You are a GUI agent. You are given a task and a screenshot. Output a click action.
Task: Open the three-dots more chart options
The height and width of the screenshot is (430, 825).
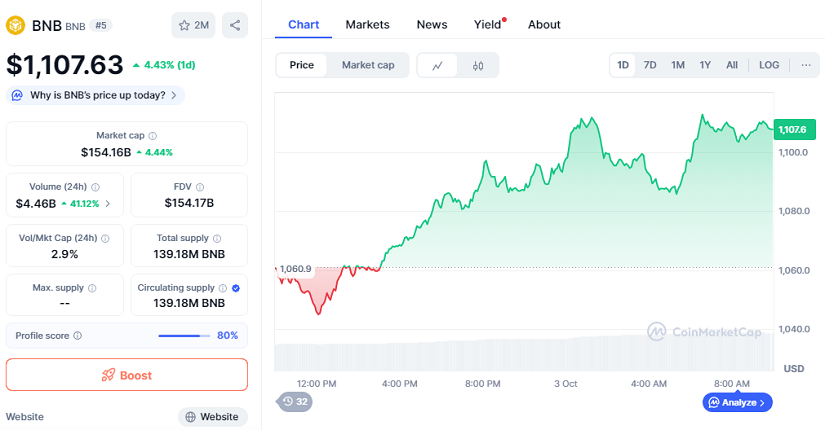pos(806,65)
